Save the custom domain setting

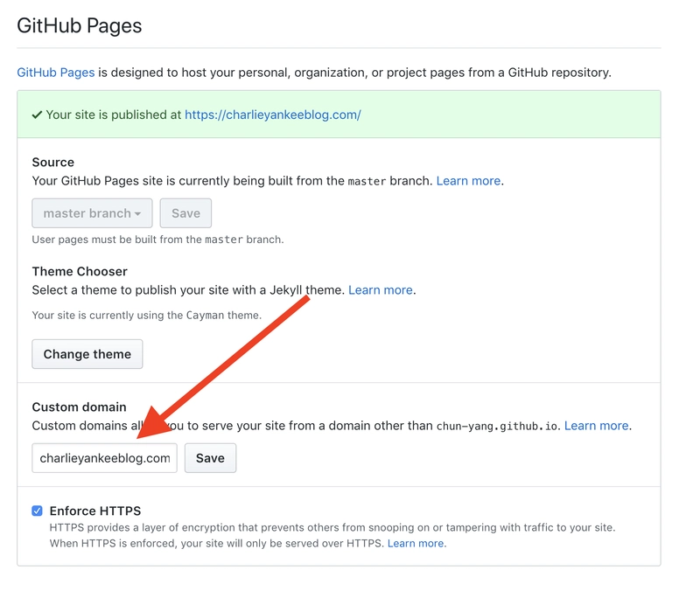coord(210,458)
